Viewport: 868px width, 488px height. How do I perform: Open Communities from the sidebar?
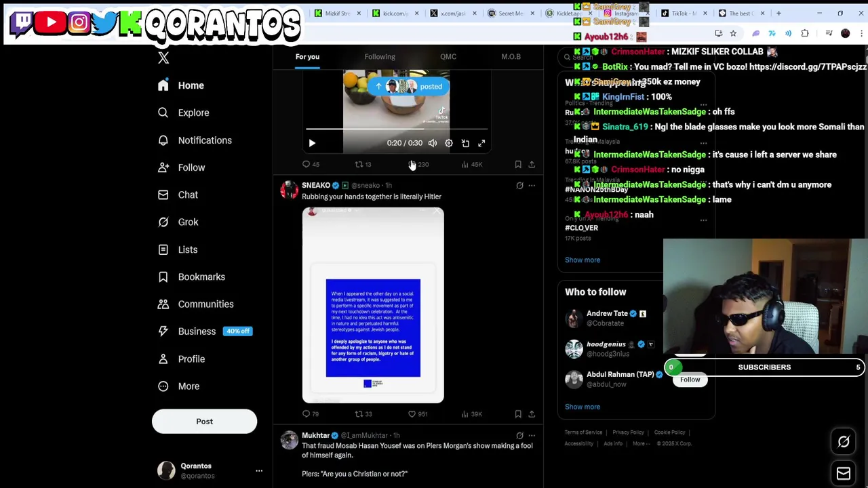click(195, 304)
